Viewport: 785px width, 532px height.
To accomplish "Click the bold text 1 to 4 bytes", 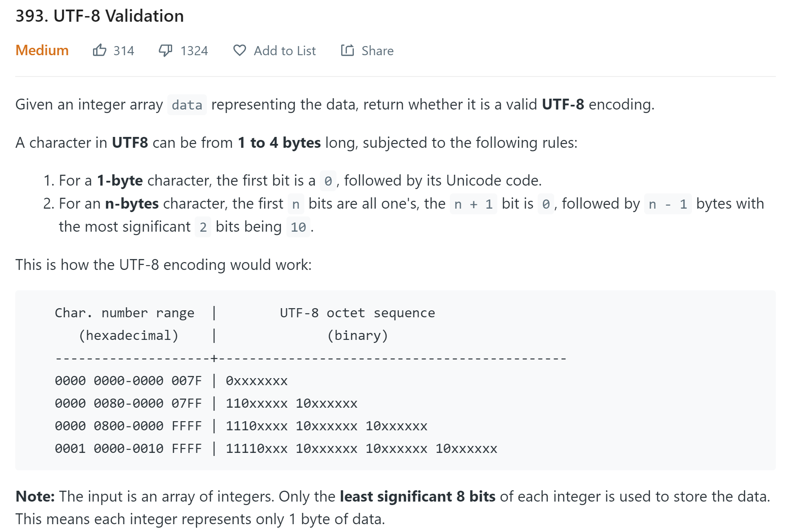I will tap(279, 143).
